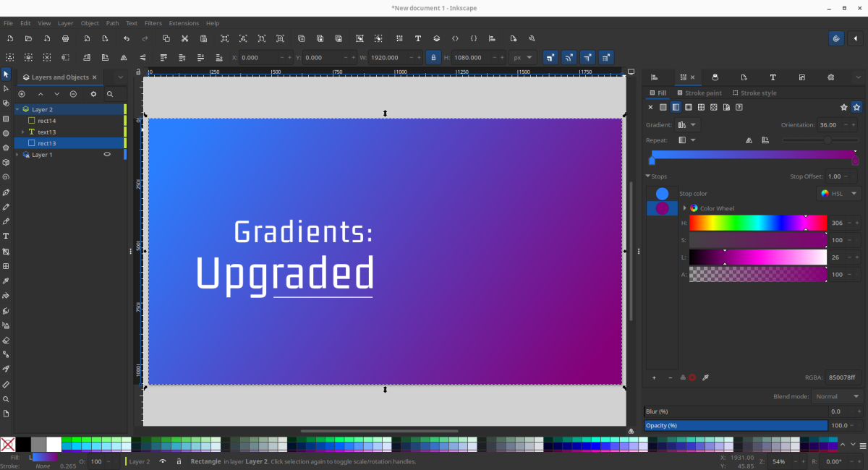Viewport: 868px width, 470px height.
Task: Click the RGBA hex value field
Action: (x=842, y=377)
